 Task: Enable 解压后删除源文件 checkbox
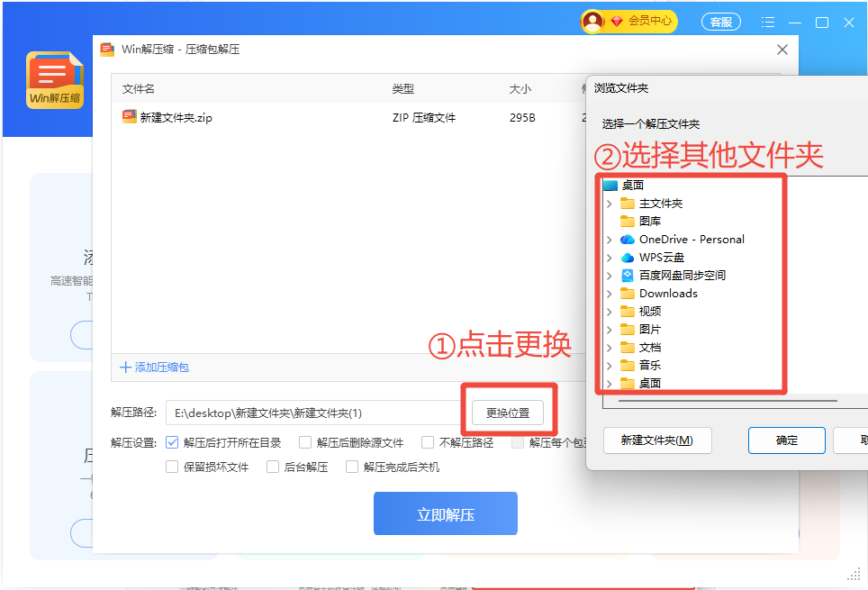(x=305, y=442)
